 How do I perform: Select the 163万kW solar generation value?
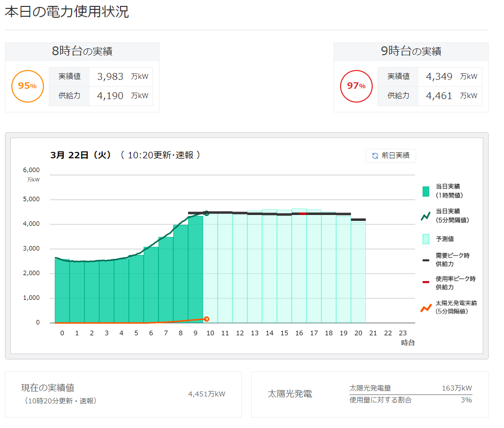[x=457, y=388]
